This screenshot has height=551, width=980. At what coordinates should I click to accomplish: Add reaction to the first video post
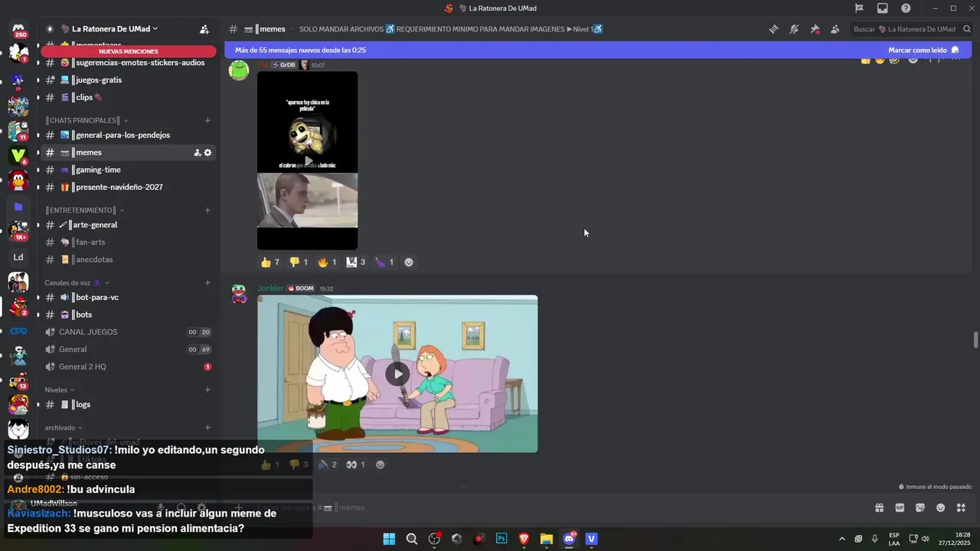coord(409,262)
